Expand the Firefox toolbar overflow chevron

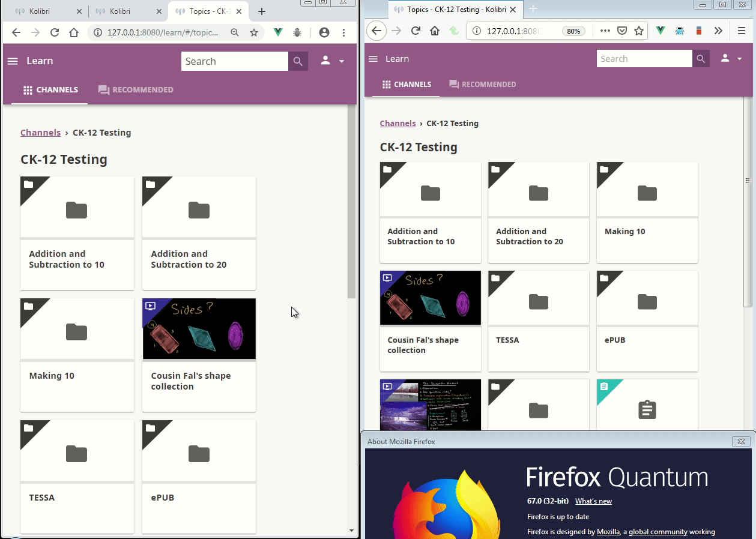tap(718, 31)
